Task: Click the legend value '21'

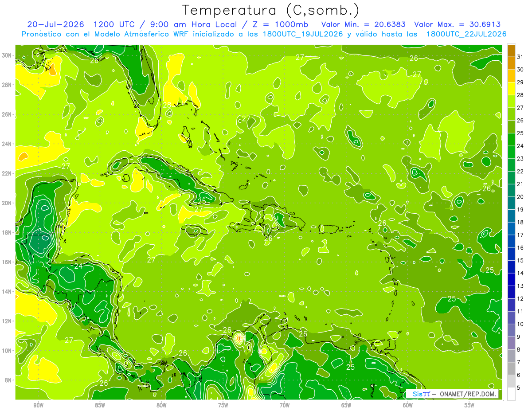Action: point(520,184)
